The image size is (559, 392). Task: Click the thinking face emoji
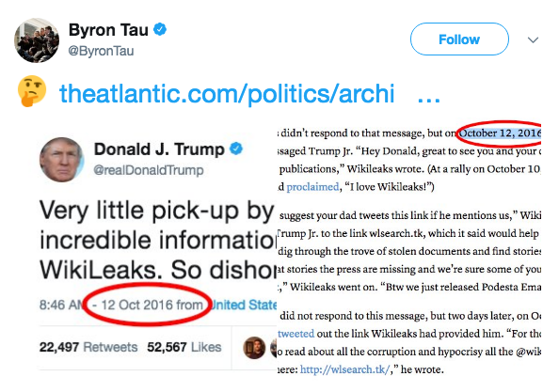coord(32,91)
